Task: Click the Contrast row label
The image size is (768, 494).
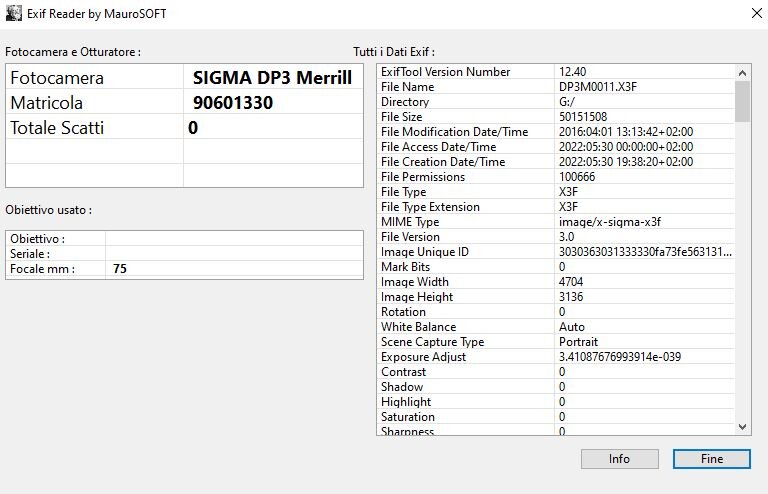Action: tap(403, 372)
